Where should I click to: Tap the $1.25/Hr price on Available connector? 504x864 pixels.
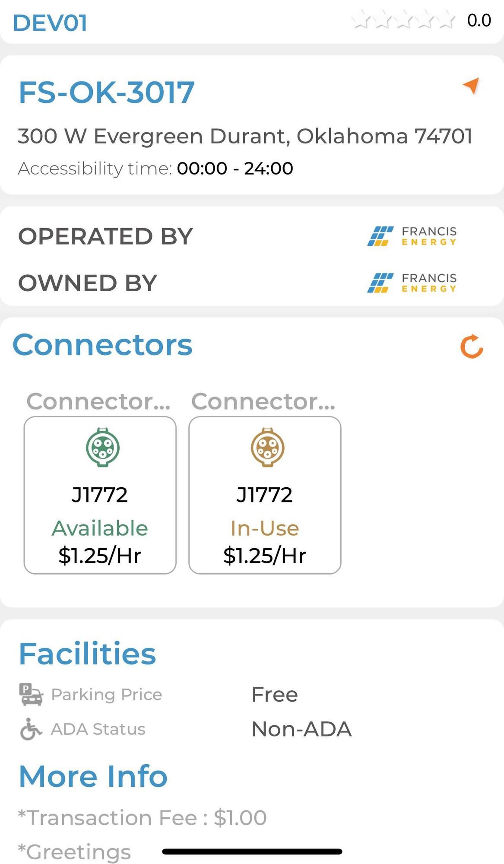click(x=100, y=555)
